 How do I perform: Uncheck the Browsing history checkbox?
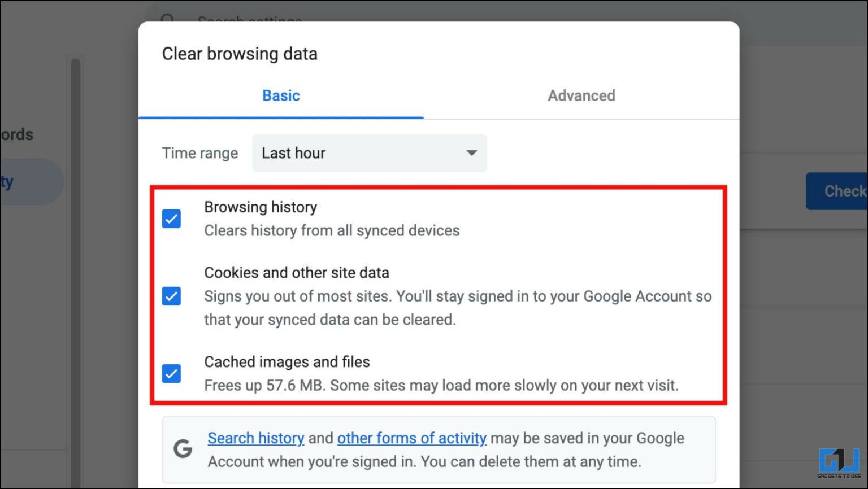(x=171, y=219)
